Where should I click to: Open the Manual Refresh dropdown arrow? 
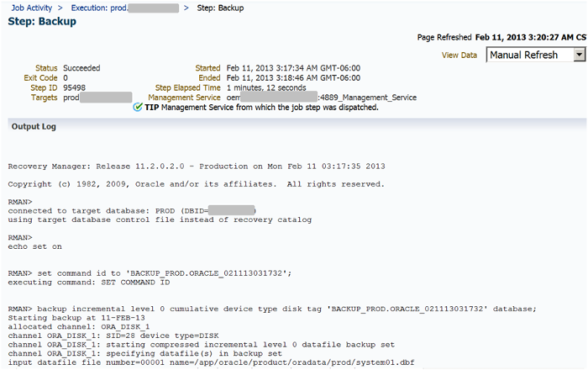pyautogui.click(x=580, y=55)
